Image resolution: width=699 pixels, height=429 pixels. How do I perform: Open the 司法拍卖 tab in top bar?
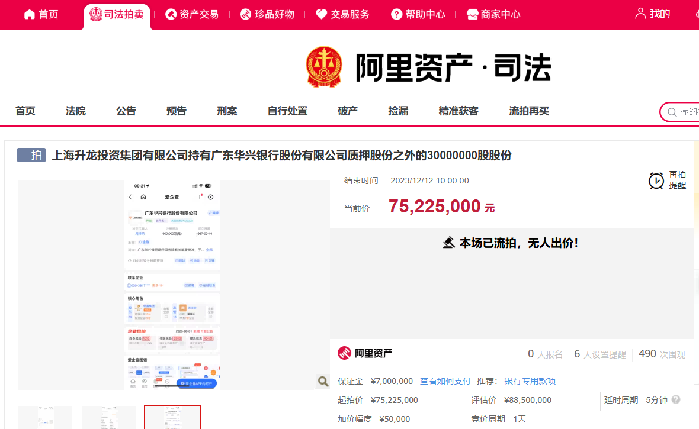(x=115, y=15)
